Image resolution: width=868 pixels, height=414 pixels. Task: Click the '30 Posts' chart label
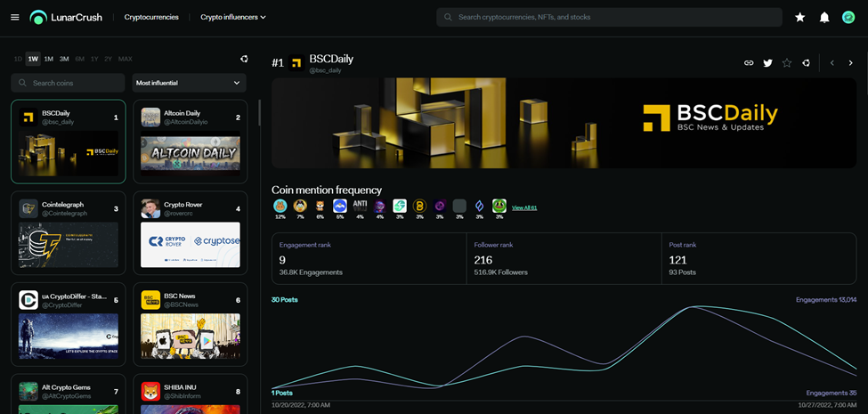click(x=285, y=300)
